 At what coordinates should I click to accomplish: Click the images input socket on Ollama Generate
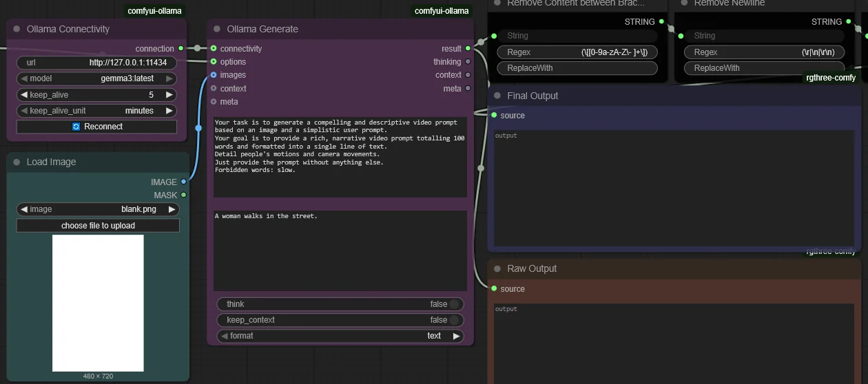[214, 75]
